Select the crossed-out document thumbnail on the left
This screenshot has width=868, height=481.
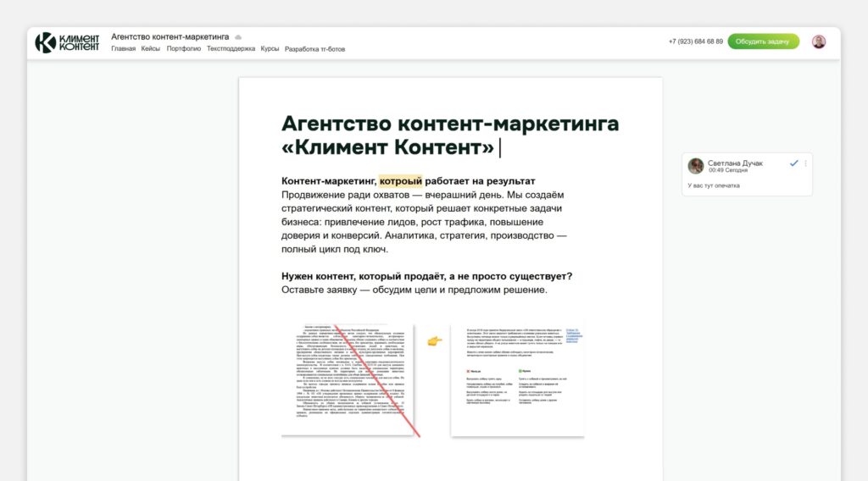coord(348,379)
